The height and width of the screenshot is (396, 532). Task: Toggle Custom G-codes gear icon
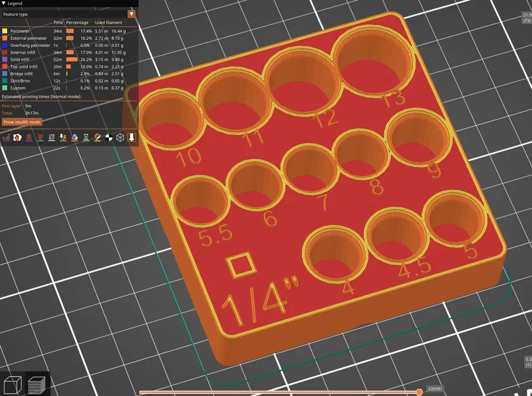[x=98, y=137]
